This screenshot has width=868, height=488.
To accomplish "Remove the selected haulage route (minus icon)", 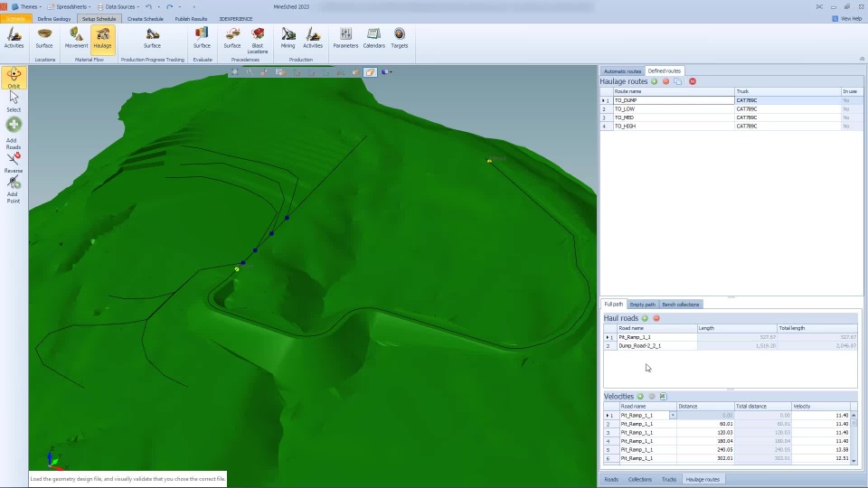I will click(666, 81).
